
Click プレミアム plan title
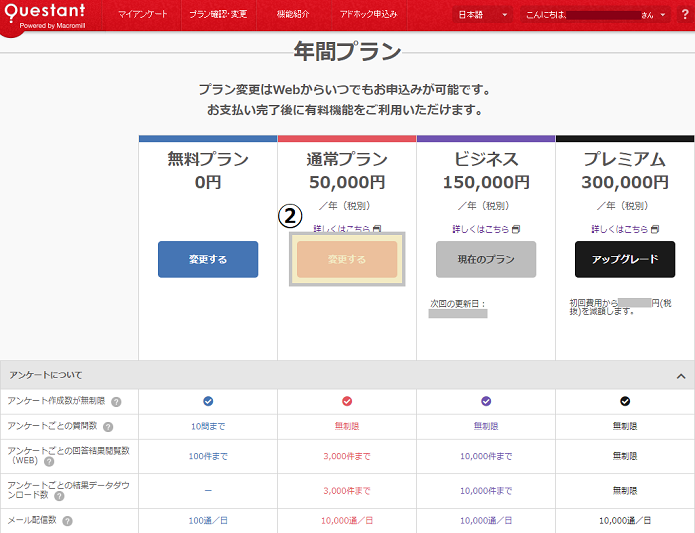point(625,159)
